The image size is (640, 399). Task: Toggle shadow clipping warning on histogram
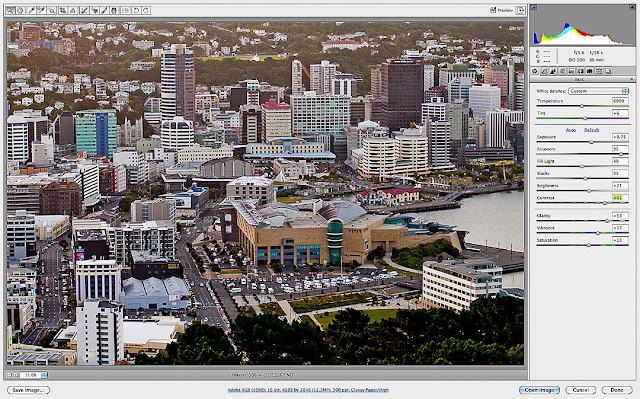pyautogui.click(x=533, y=7)
